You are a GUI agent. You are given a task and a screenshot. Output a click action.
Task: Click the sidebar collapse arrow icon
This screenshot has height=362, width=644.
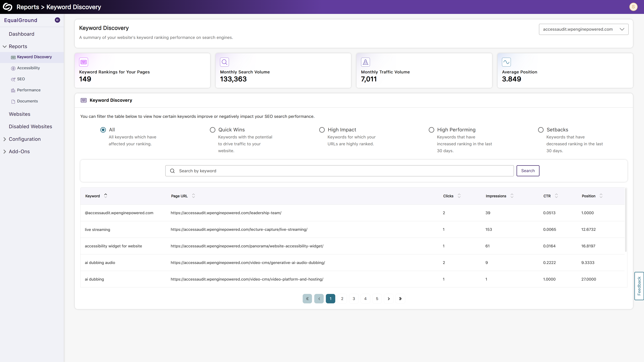57,20
